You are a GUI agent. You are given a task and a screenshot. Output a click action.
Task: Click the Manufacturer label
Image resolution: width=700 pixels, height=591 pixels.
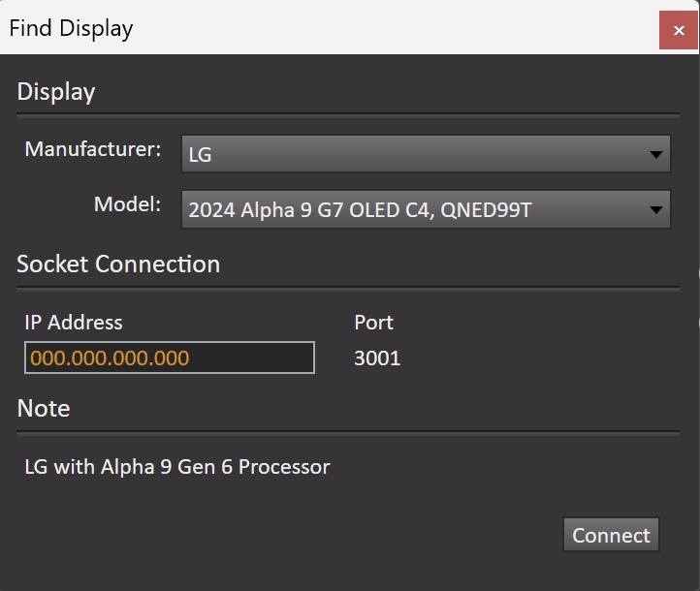93,149
